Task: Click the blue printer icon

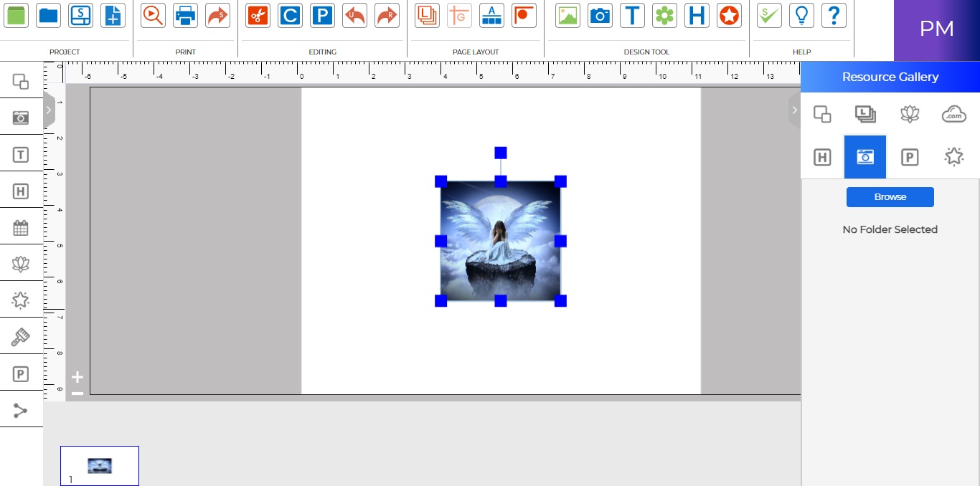Action: tap(185, 15)
